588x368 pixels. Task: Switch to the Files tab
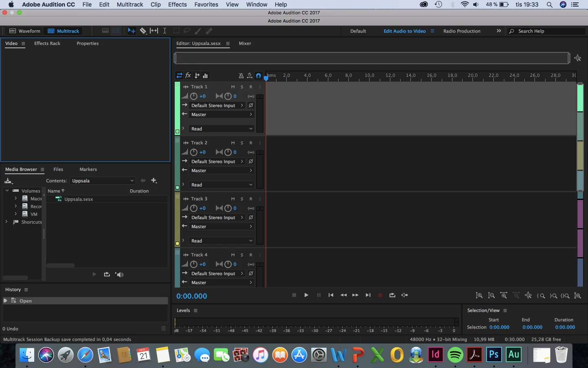(58, 169)
